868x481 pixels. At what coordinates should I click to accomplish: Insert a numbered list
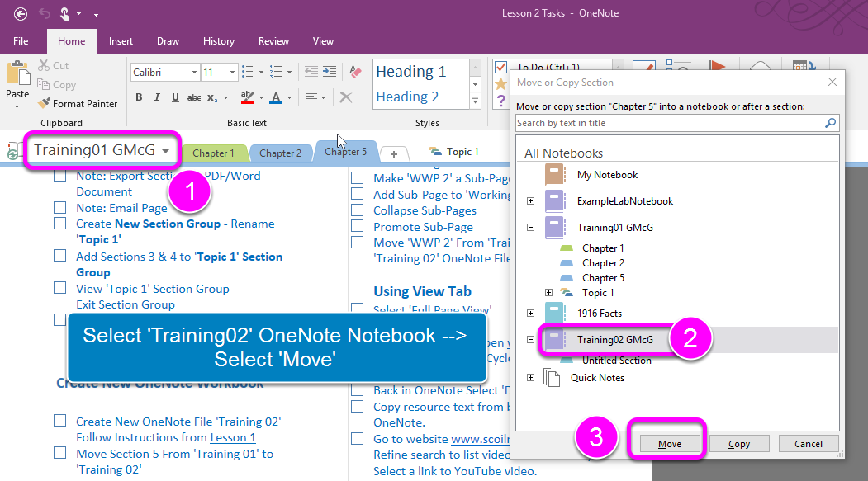click(276, 72)
